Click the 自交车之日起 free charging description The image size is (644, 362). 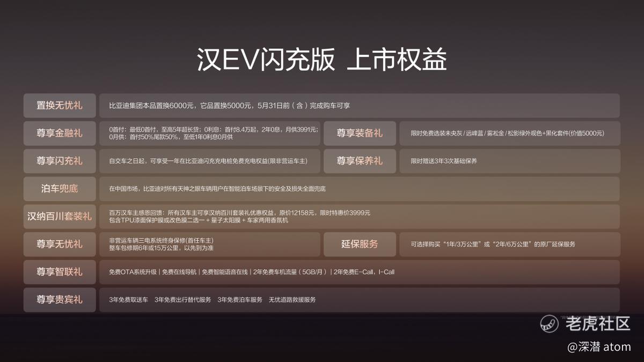coord(208,161)
